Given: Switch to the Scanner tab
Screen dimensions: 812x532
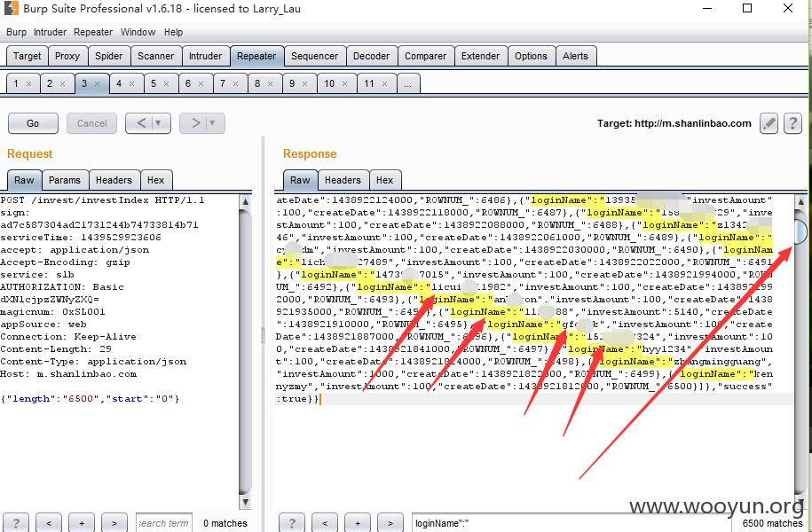Looking at the screenshot, I should click(x=156, y=56).
